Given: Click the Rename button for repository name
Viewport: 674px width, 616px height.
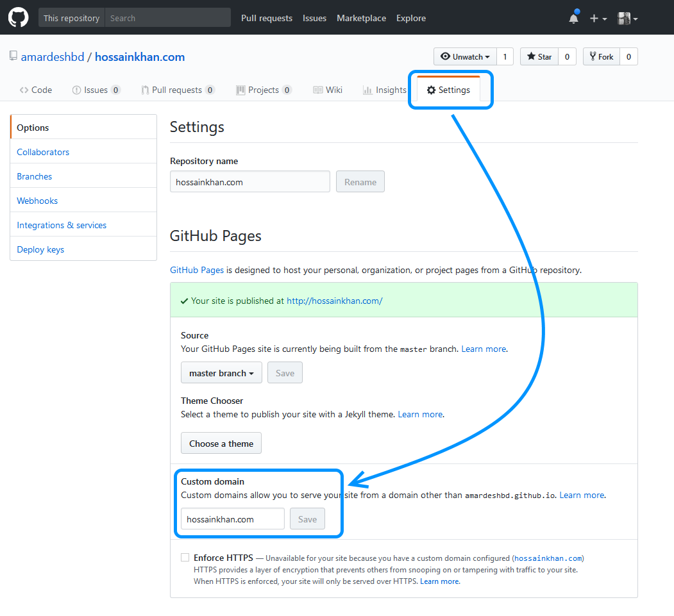Looking at the screenshot, I should click(x=360, y=181).
